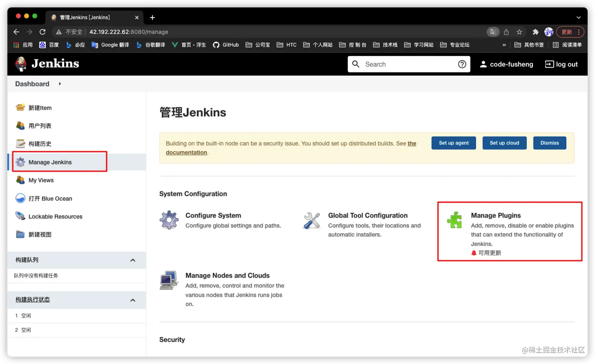This screenshot has width=595, height=364.
Task: Open the 其他书签 bookmarks folder
Action: (x=529, y=45)
